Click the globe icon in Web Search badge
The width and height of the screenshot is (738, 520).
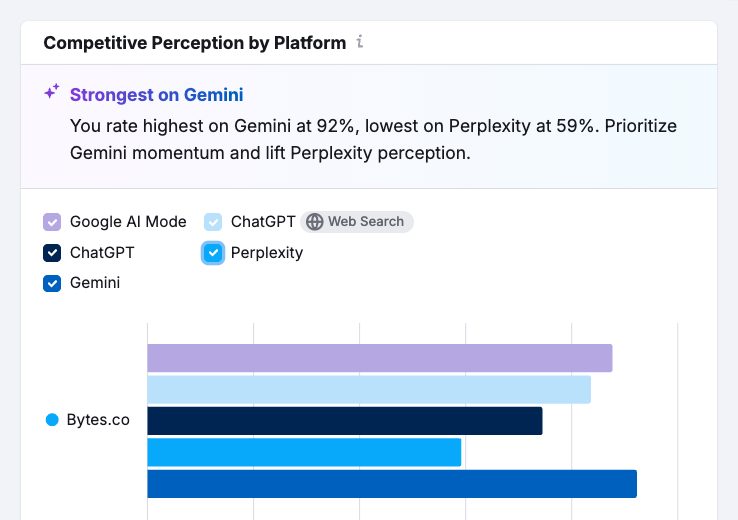[315, 222]
